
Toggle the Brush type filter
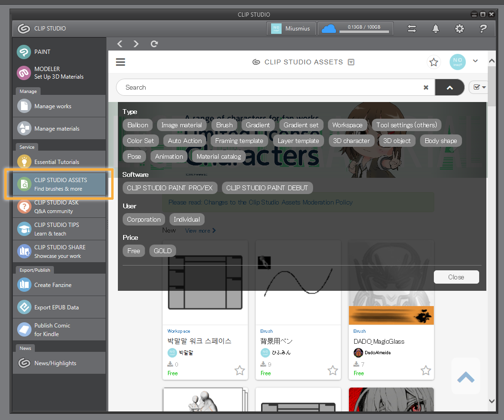point(224,125)
